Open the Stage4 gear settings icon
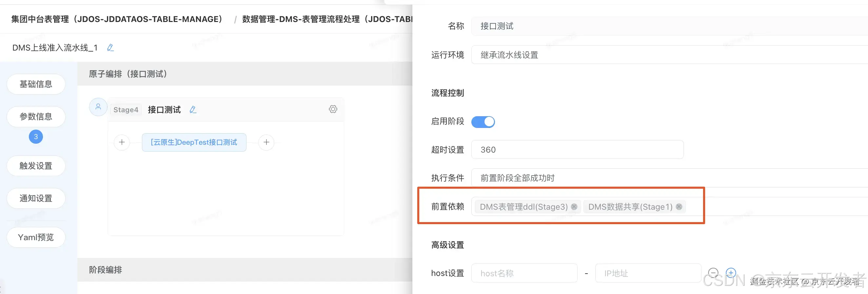Viewport: 868px width, 294px height. coord(333,109)
